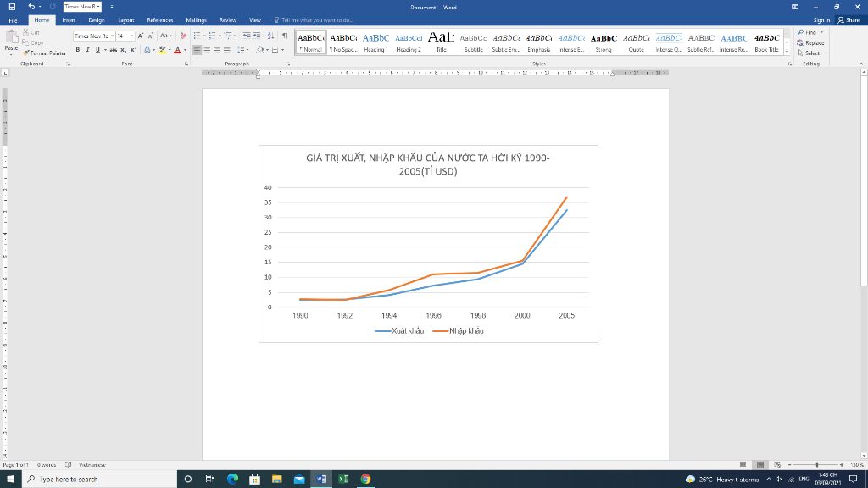
Task: Open the Change Case dropdown
Action: (165, 36)
